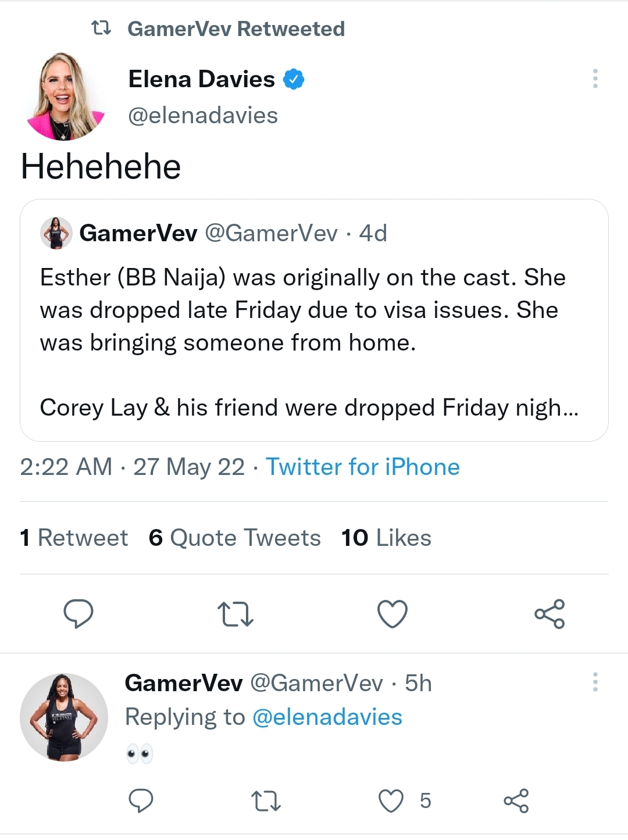Retweet GamerVev's reply
628x840 pixels.
(266, 801)
